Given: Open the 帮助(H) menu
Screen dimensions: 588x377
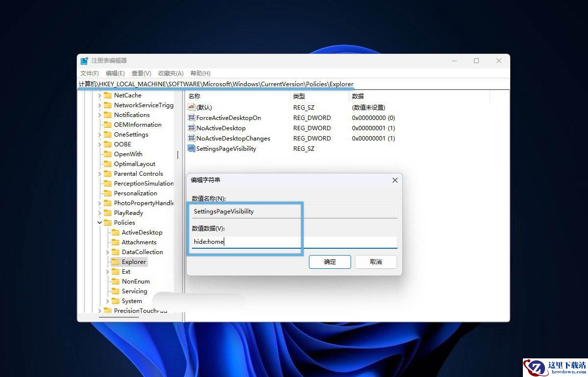Looking at the screenshot, I should (x=200, y=73).
